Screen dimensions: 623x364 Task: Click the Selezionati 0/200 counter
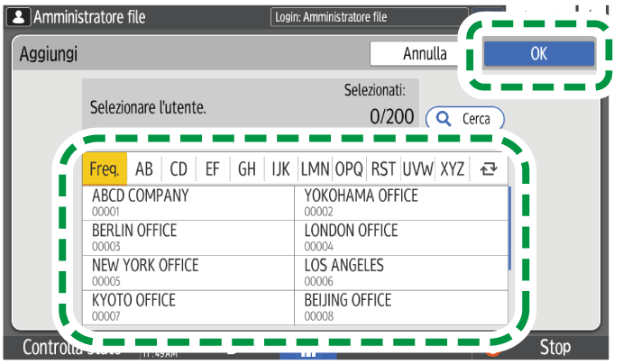[380, 105]
